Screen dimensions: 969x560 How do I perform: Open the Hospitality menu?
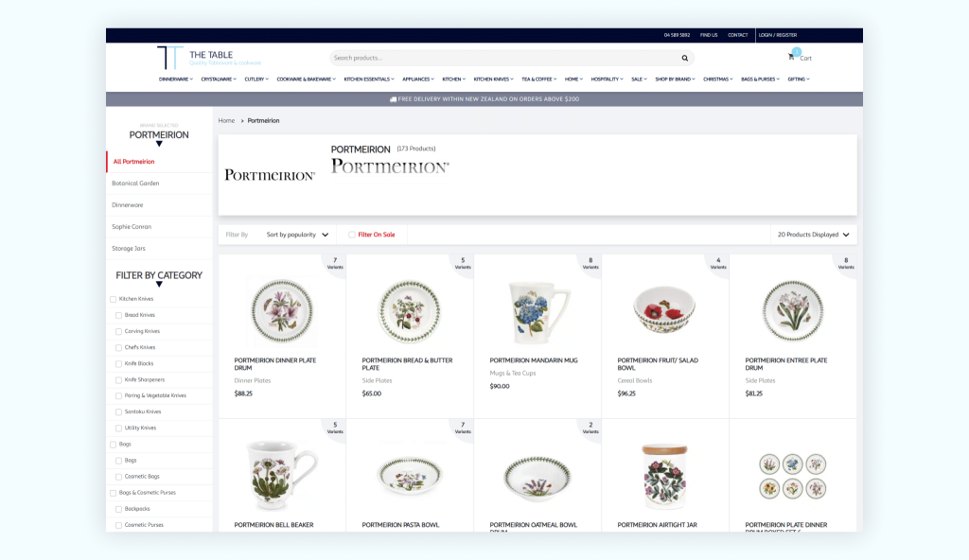607,79
